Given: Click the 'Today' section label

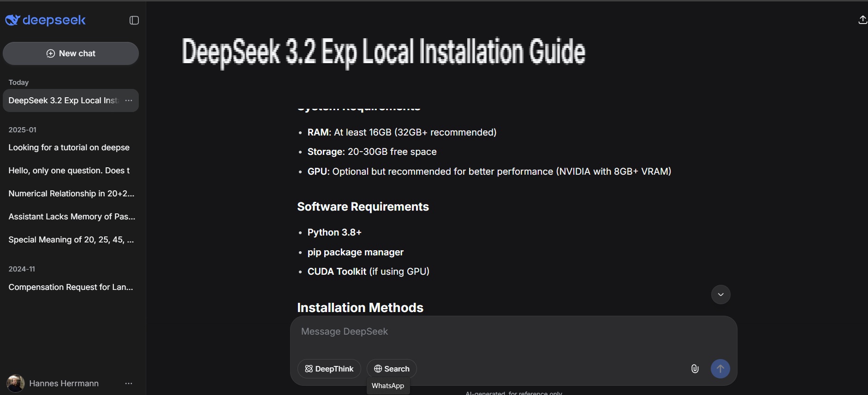Looking at the screenshot, I should tap(18, 83).
